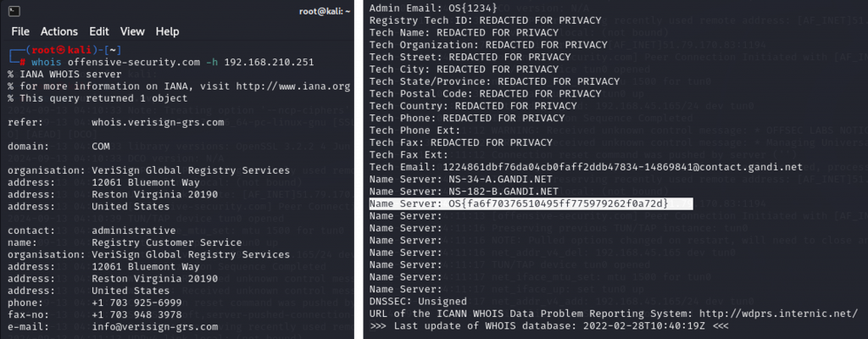
Task: Open the Help menu
Action: point(167,31)
